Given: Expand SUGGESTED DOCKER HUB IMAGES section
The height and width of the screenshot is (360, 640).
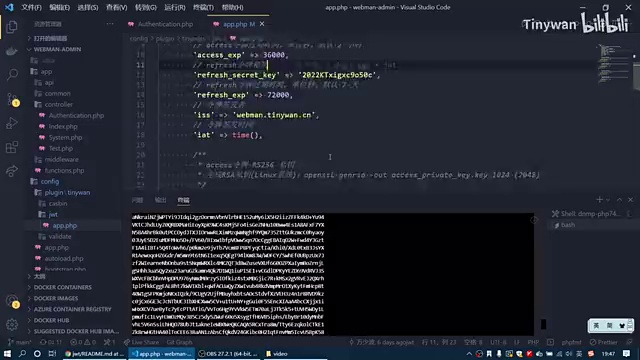Looking at the screenshot, I should 76,331.
